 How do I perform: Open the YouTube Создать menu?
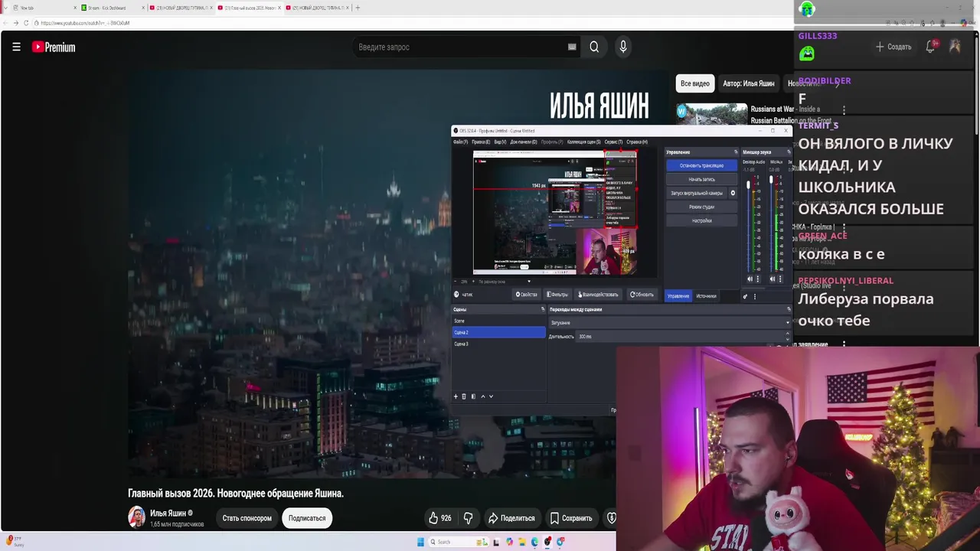point(893,47)
